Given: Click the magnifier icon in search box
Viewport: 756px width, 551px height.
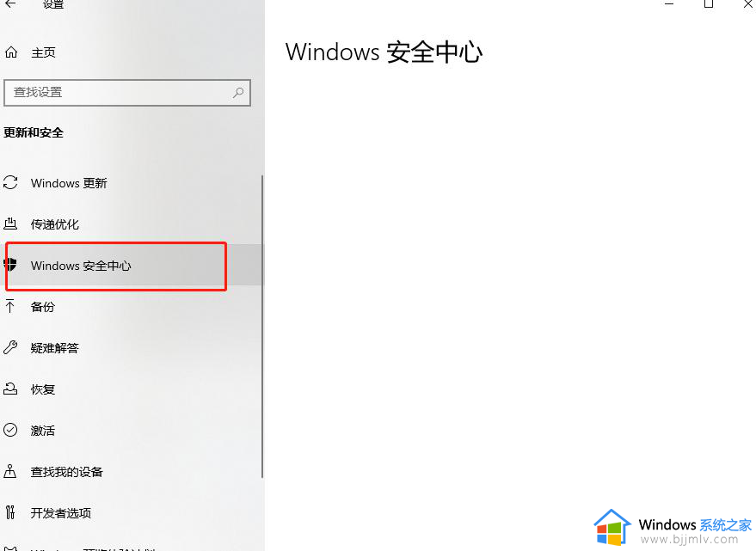Looking at the screenshot, I should click(238, 92).
